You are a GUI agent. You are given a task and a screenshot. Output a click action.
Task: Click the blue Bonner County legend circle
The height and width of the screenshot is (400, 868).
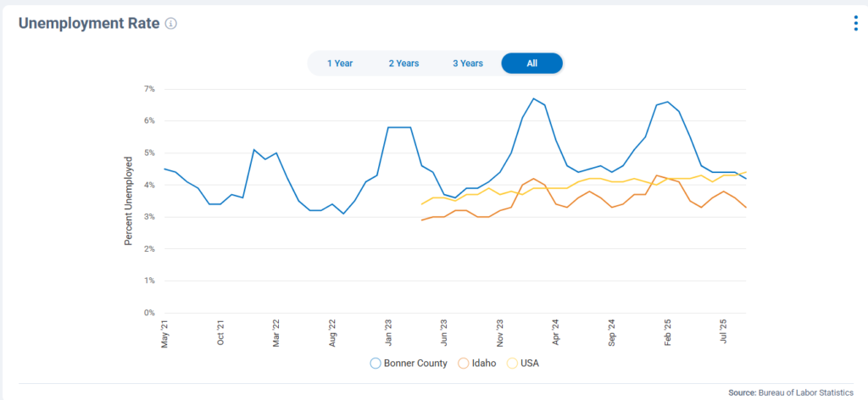point(376,364)
